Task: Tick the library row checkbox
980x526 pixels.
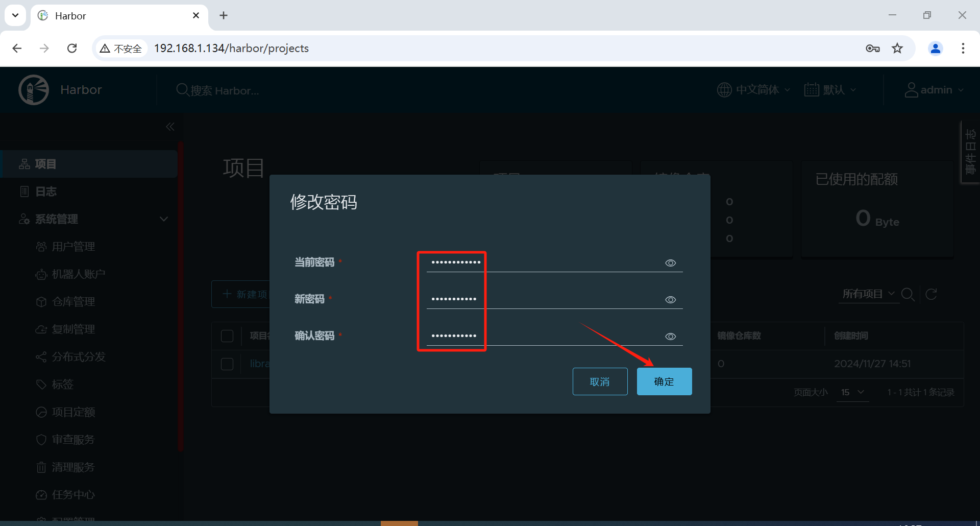Action: coord(227,364)
